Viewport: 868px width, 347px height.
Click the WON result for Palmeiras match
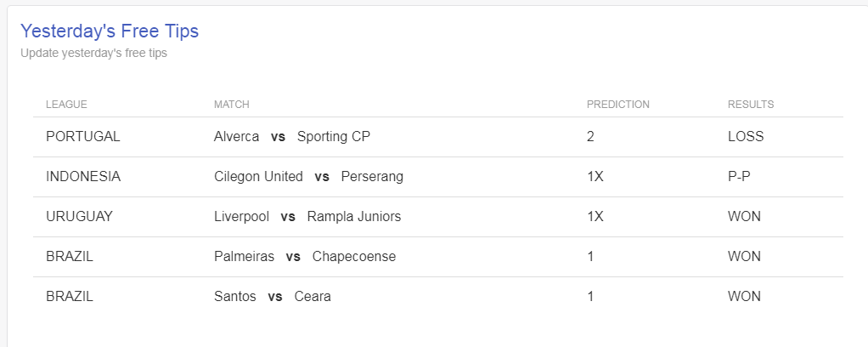(x=745, y=257)
